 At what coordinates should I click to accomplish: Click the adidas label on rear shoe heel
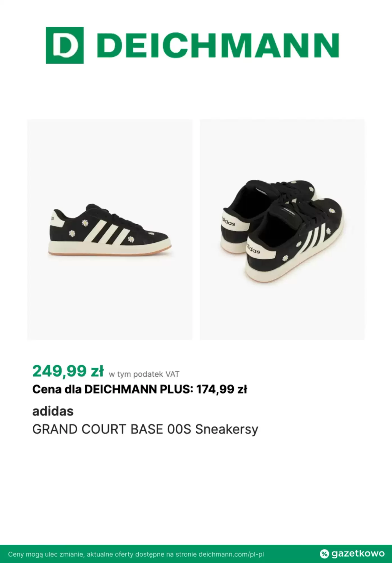(253, 248)
